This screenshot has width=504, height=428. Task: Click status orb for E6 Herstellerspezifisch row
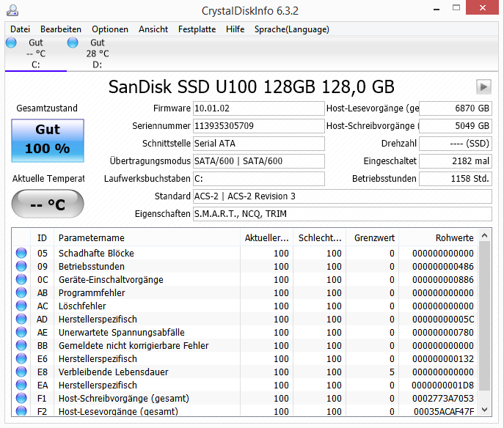tap(21, 358)
